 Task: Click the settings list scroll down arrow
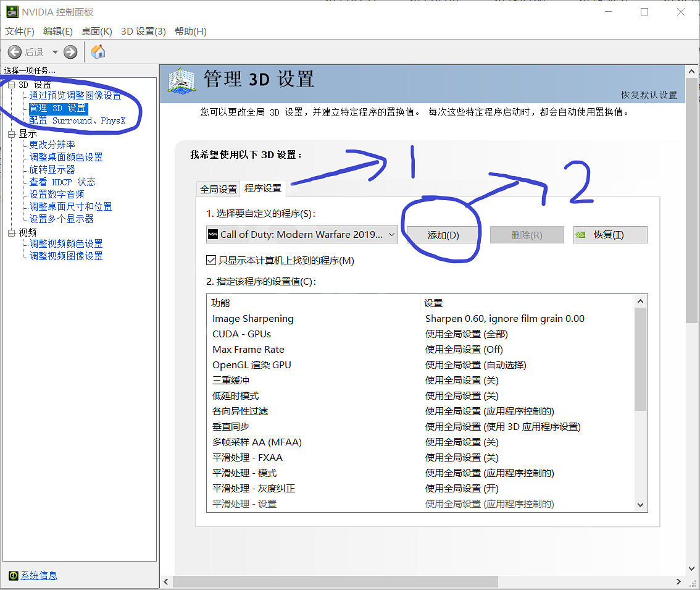coord(640,505)
